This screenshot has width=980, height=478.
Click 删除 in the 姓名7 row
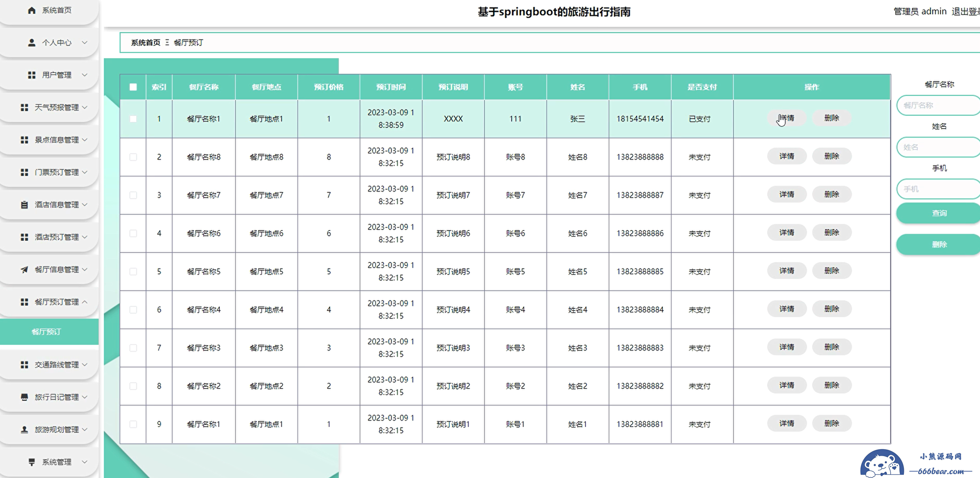pos(832,194)
